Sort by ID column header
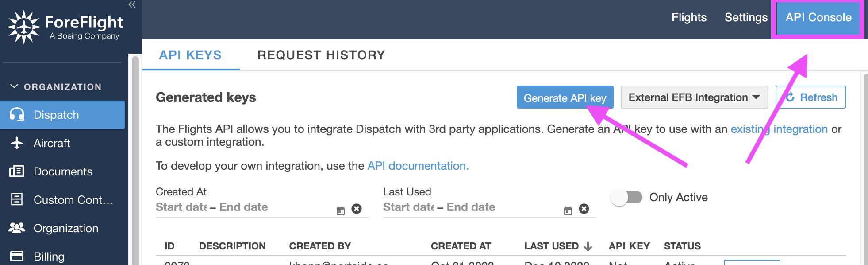Image resolution: width=868 pixels, height=265 pixels. point(169,246)
